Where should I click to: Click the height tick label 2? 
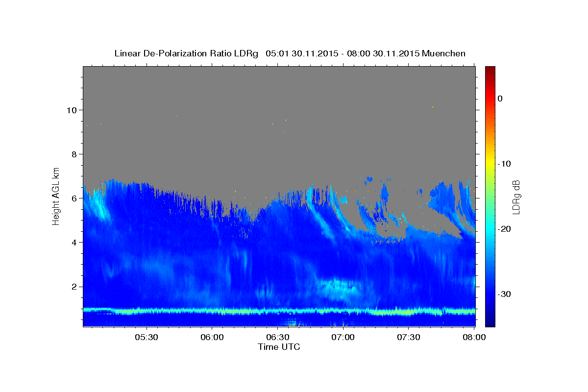pyautogui.click(x=75, y=287)
